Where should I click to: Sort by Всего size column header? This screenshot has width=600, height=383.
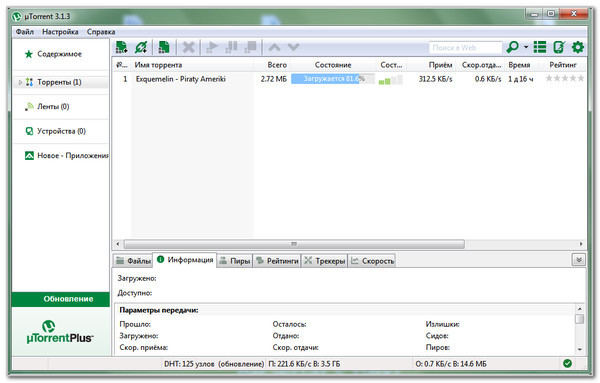[x=272, y=65]
